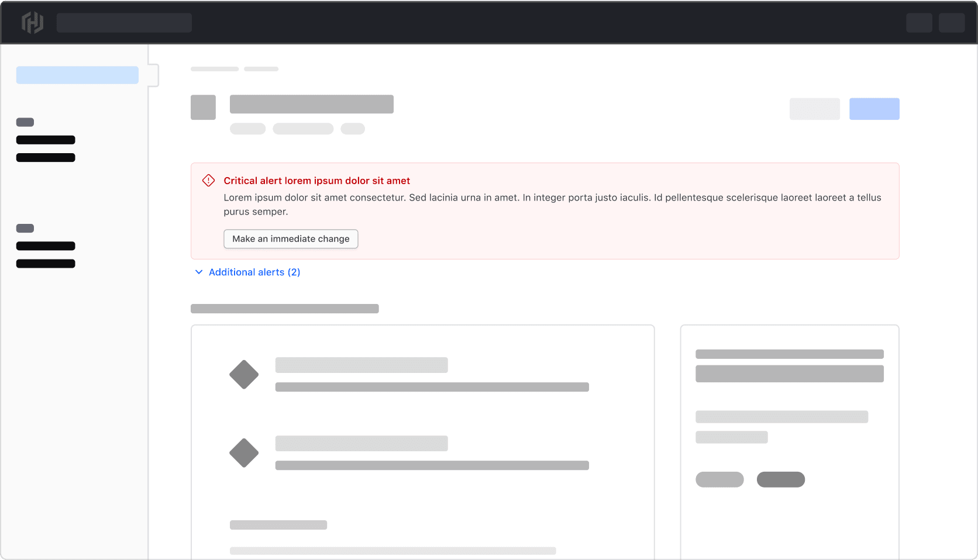Viewport: 978px width, 560px height.
Task: Click the dark gray pill in the right card
Action: point(780,479)
